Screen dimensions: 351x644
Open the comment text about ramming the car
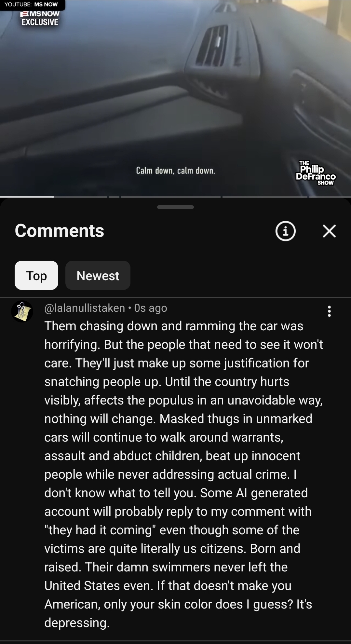click(184, 474)
